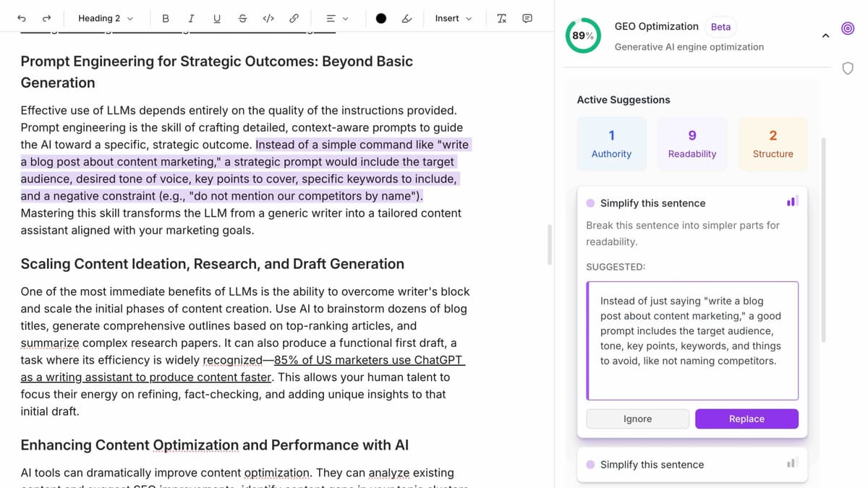The width and height of the screenshot is (868, 488).
Task: Clear formatting with the Tx icon
Action: coord(502,18)
